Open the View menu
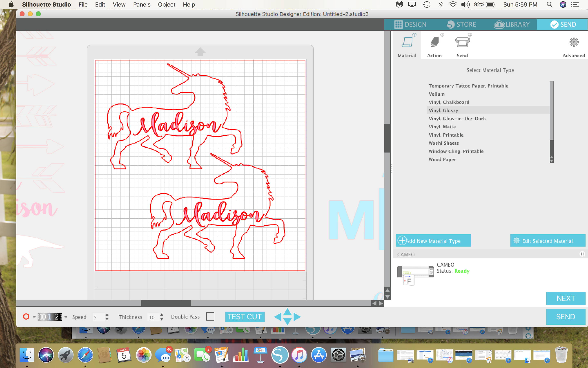The image size is (588, 368). 119,4
